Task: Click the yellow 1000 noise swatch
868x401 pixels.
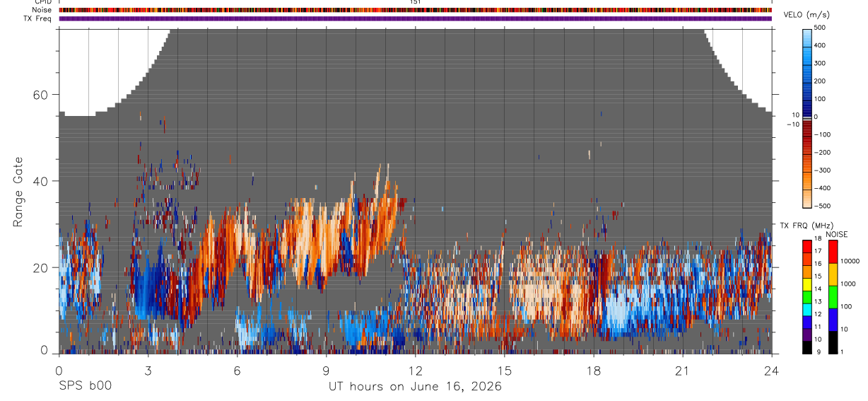Action: coord(832,274)
